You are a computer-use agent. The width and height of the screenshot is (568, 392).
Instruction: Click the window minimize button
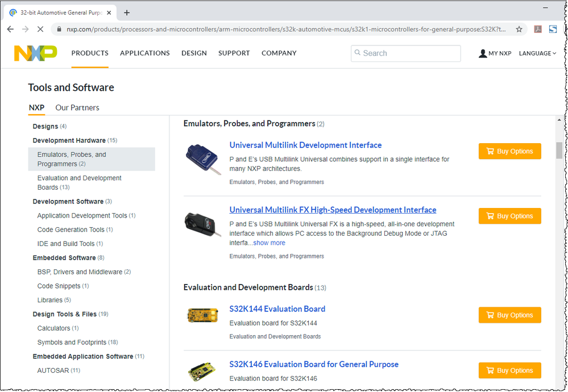point(545,7)
